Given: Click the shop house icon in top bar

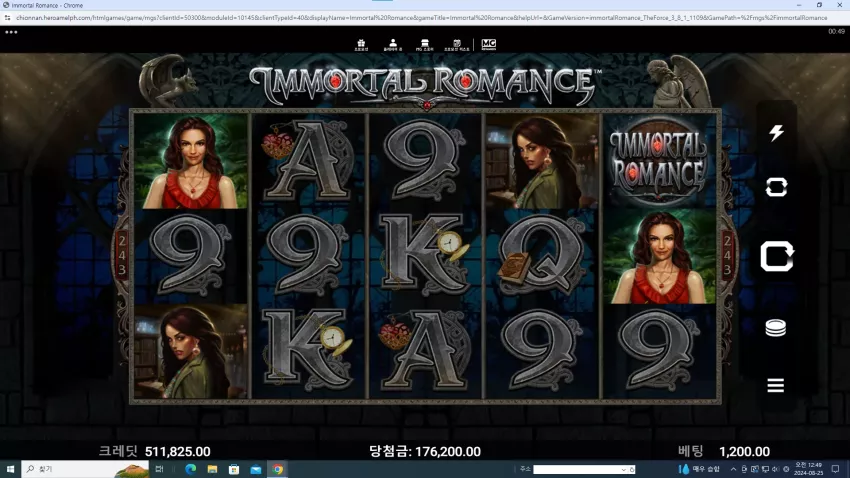Looking at the screenshot, I should tap(424, 44).
